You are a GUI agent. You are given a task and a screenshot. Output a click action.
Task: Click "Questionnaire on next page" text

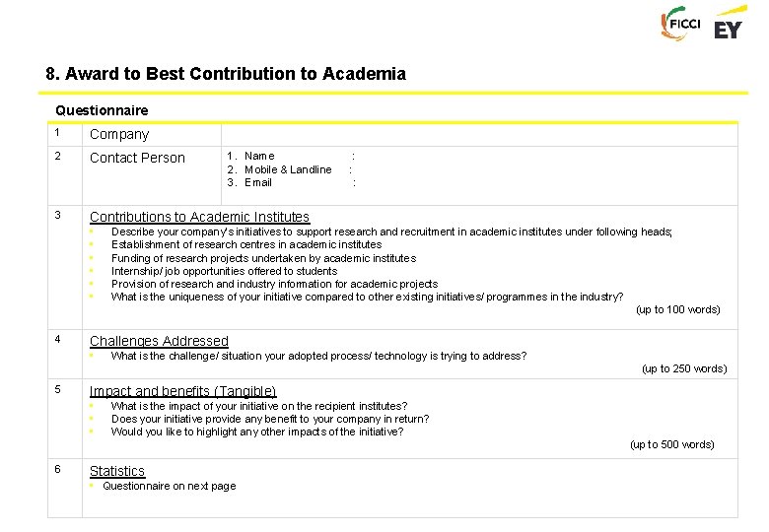(170, 486)
